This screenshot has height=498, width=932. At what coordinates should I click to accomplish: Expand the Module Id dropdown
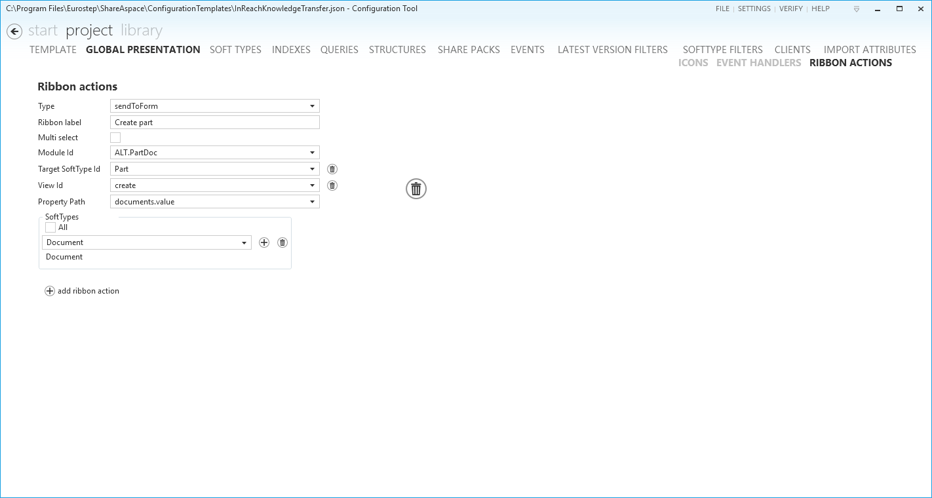312,153
